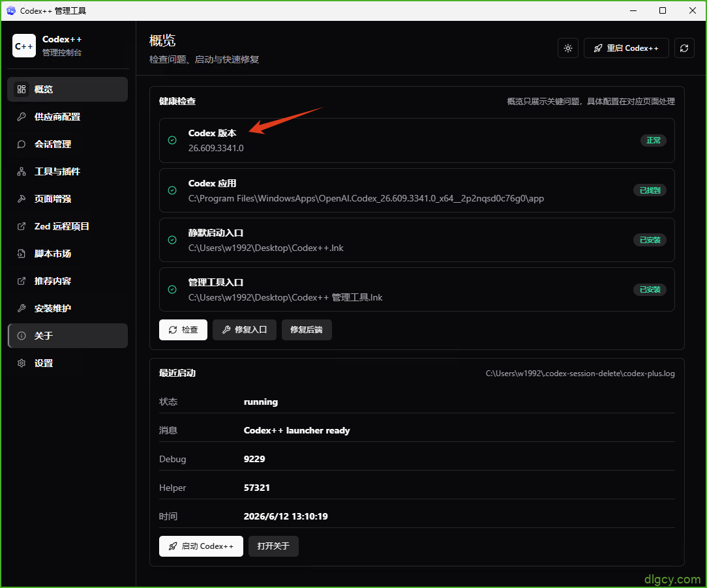Click the Codex++ launcher ready message
The width and height of the screenshot is (707, 588).
[x=297, y=430]
